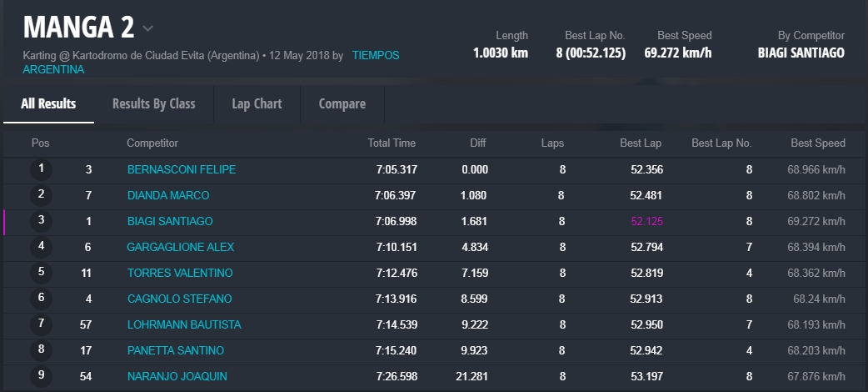Image resolution: width=868 pixels, height=392 pixels.
Task: Click the position 1 circle badge
Action: 41,170
